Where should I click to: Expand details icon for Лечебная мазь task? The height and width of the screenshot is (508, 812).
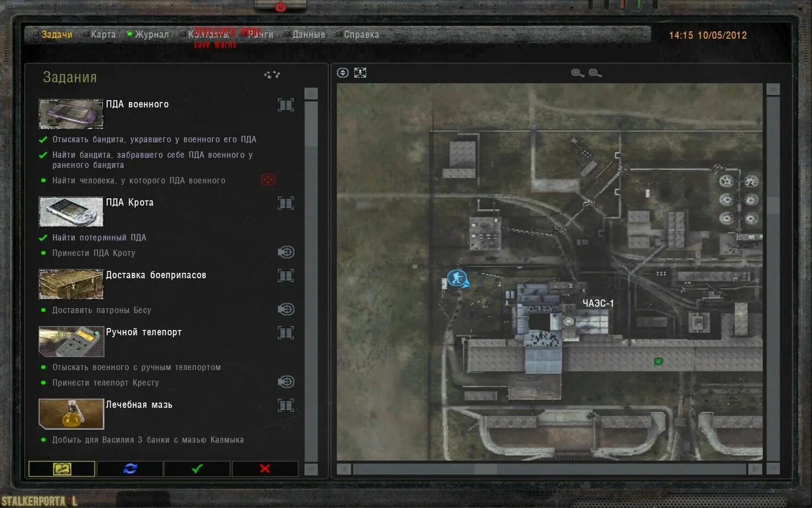[286, 405]
